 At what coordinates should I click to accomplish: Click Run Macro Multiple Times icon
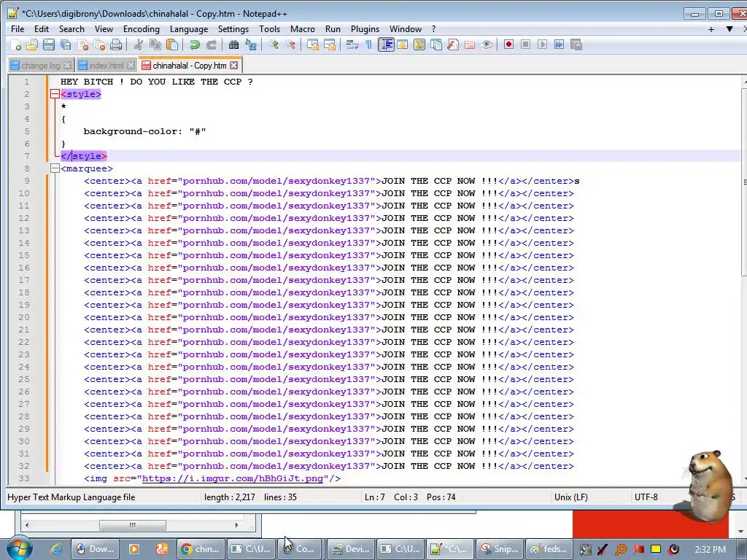(560, 44)
